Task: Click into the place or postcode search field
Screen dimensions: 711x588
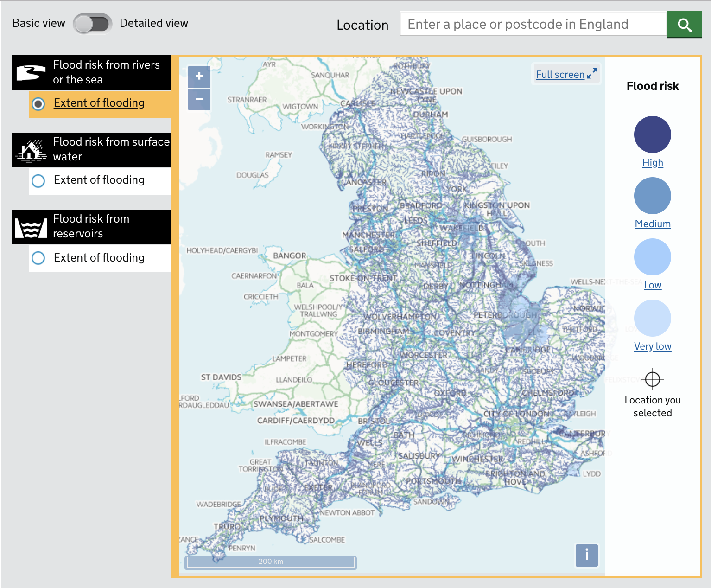Action: pos(533,24)
